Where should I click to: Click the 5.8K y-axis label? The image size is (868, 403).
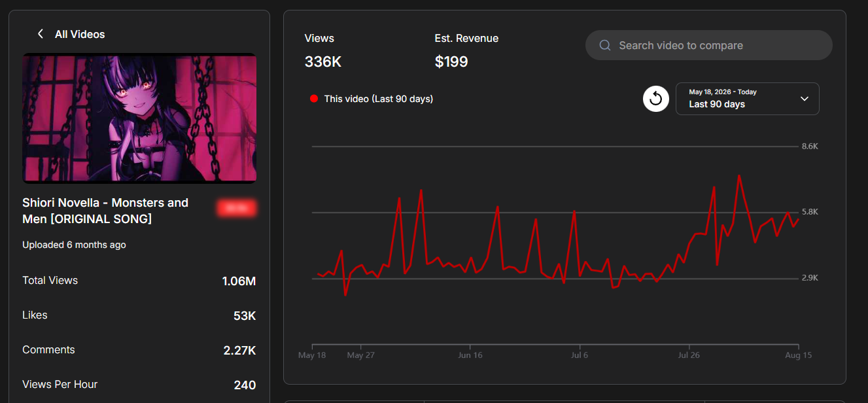coord(810,212)
